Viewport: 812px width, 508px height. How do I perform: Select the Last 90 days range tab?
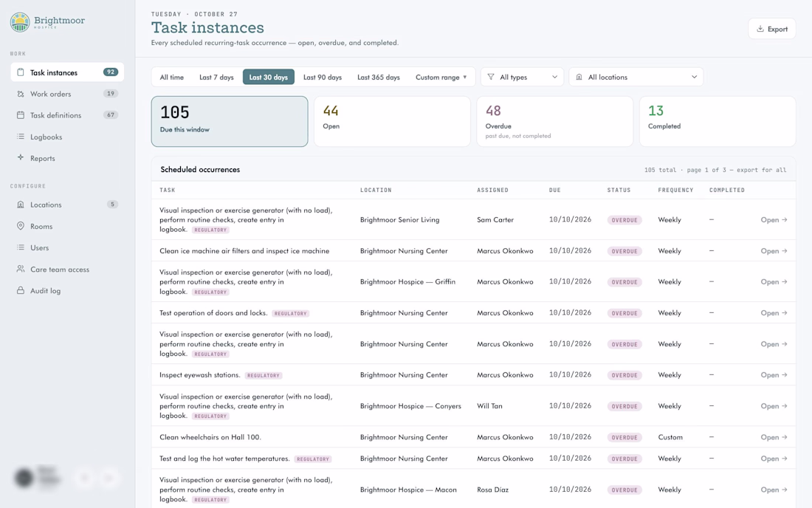coord(322,77)
